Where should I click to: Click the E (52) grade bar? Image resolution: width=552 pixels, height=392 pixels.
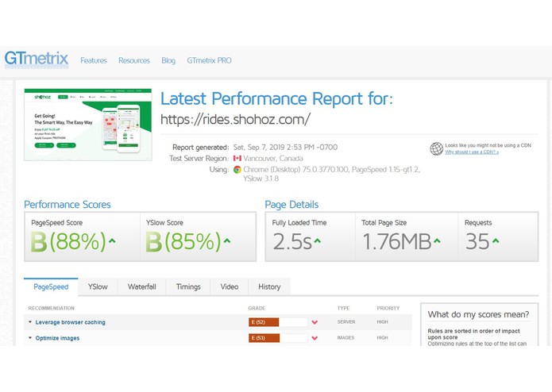(278, 322)
